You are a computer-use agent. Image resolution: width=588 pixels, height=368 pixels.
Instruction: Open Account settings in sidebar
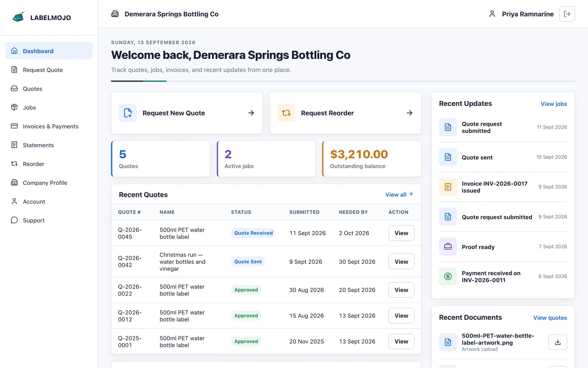[49, 201]
